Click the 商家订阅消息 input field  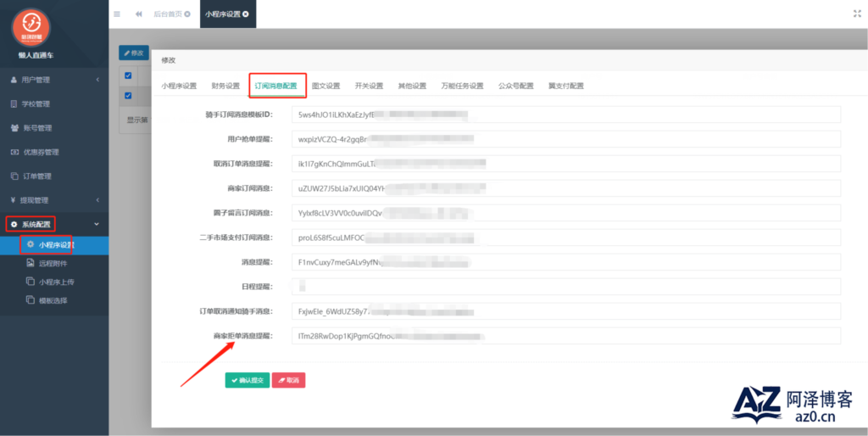(x=566, y=188)
